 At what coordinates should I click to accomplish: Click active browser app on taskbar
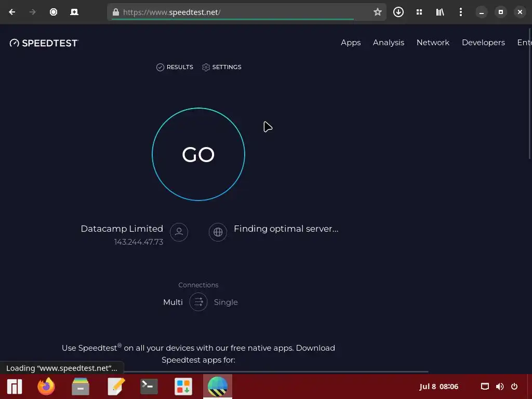218,387
